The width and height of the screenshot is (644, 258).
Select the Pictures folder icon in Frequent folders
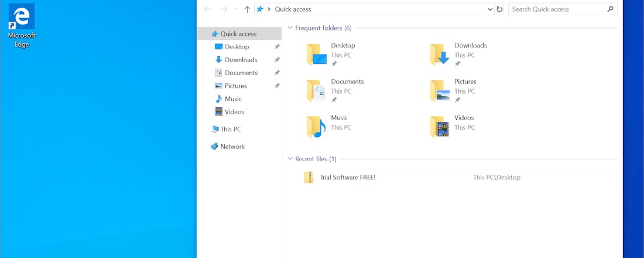coord(440,91)
